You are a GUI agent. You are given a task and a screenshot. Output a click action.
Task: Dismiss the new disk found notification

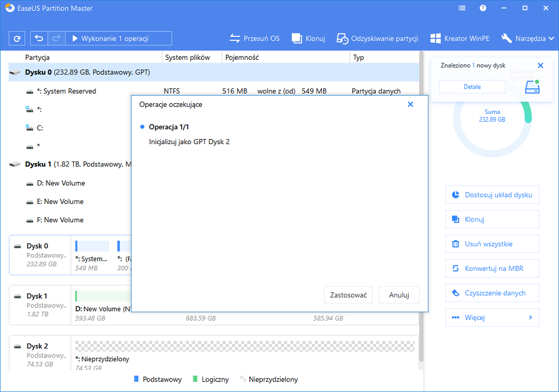click(541, 65)
